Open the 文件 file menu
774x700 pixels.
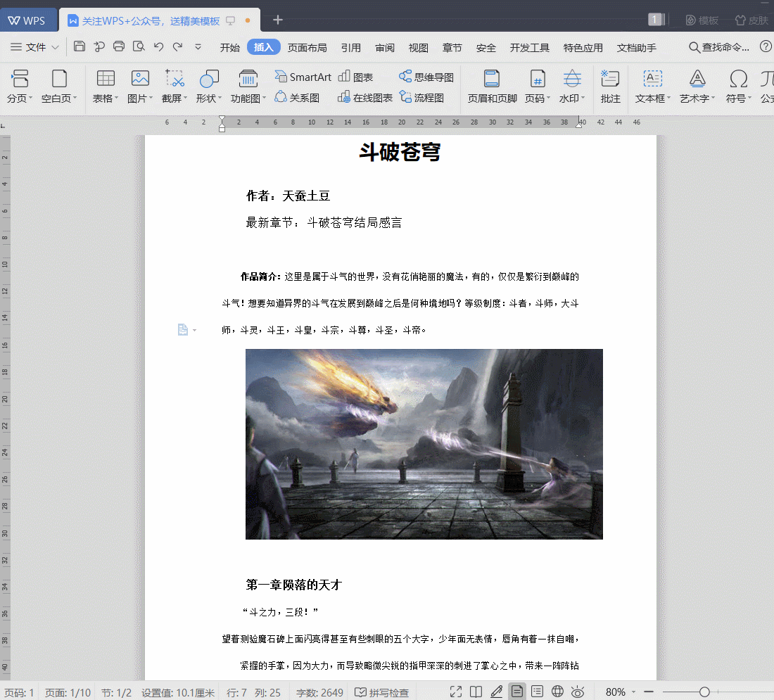[35, 47]
